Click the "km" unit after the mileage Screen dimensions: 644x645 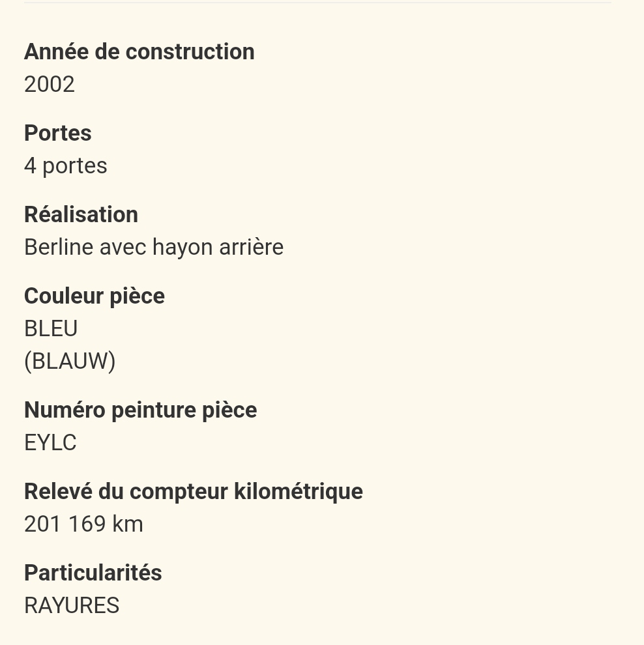point(126,524)
